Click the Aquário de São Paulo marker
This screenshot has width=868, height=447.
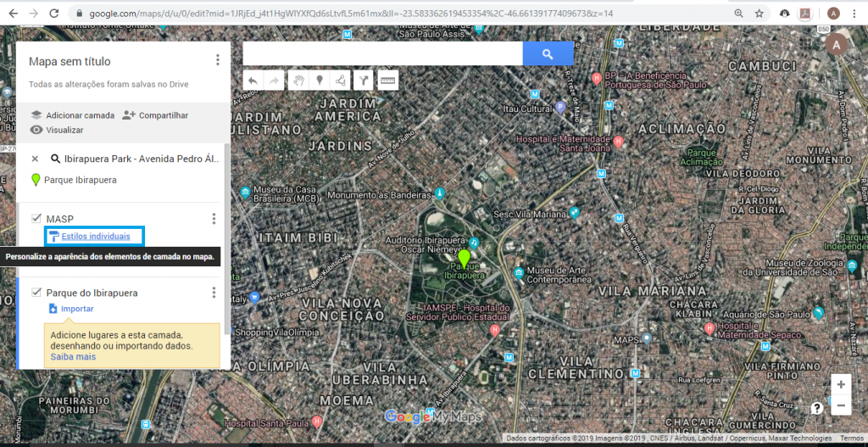[819, 315]
